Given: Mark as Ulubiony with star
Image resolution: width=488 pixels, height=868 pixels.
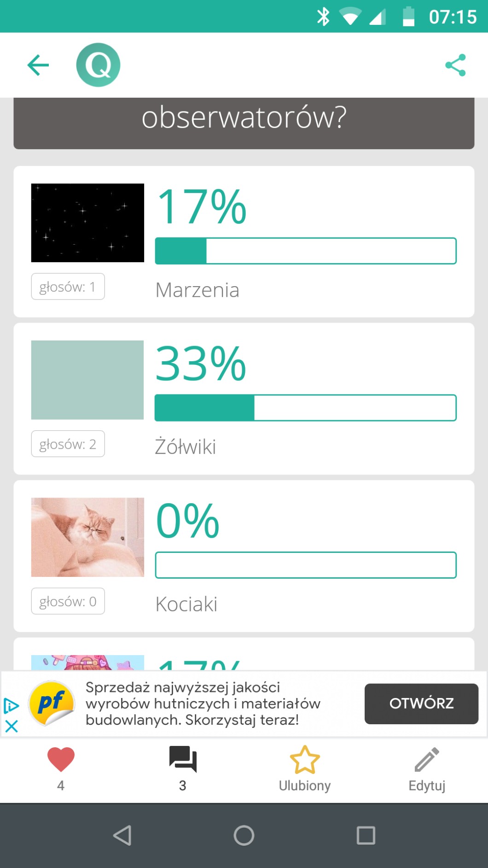Looking at the screenshot, I should [x=305, y=760].
